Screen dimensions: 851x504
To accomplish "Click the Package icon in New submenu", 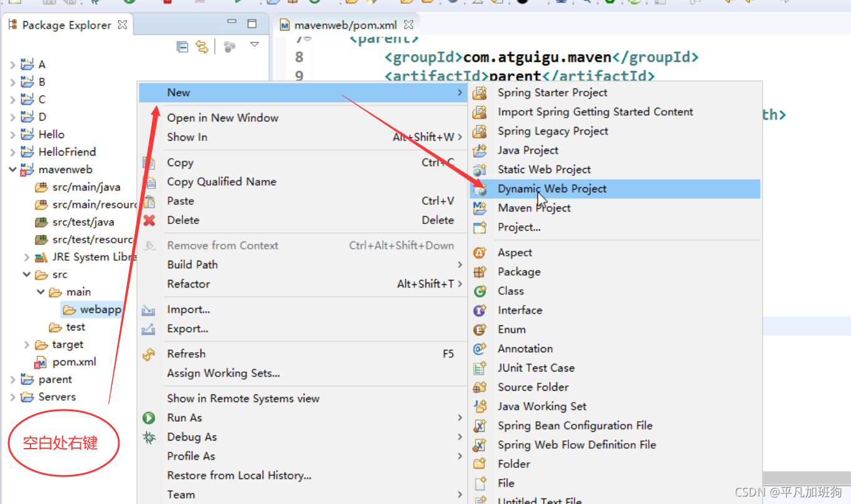I will click(x=479, y=272).
